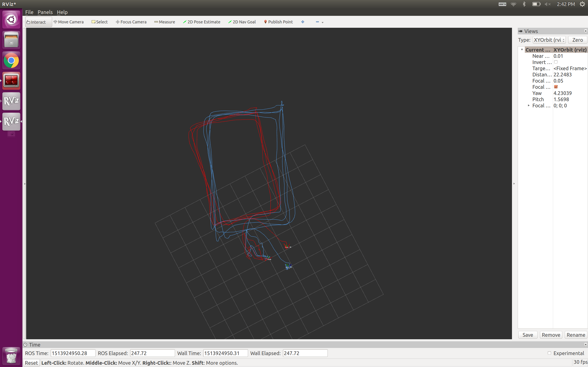The width and height of the screenshot is (588, 367).
Task: Expand the Focal 0;0;0 tree item
Action: pos(529,105)
